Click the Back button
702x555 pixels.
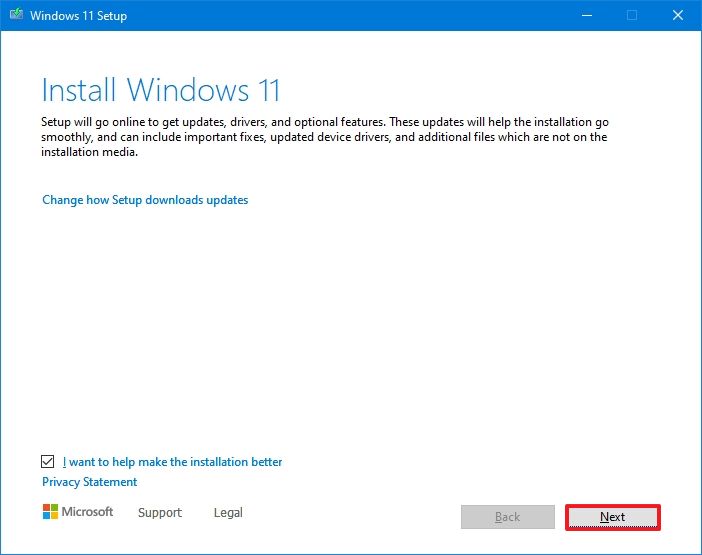[x=508, y=517]
